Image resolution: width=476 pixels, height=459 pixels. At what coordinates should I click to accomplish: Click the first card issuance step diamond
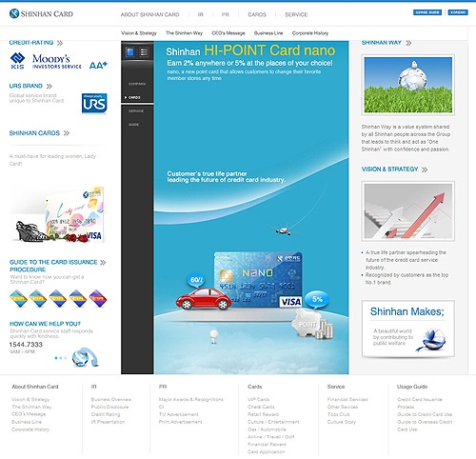18,298
